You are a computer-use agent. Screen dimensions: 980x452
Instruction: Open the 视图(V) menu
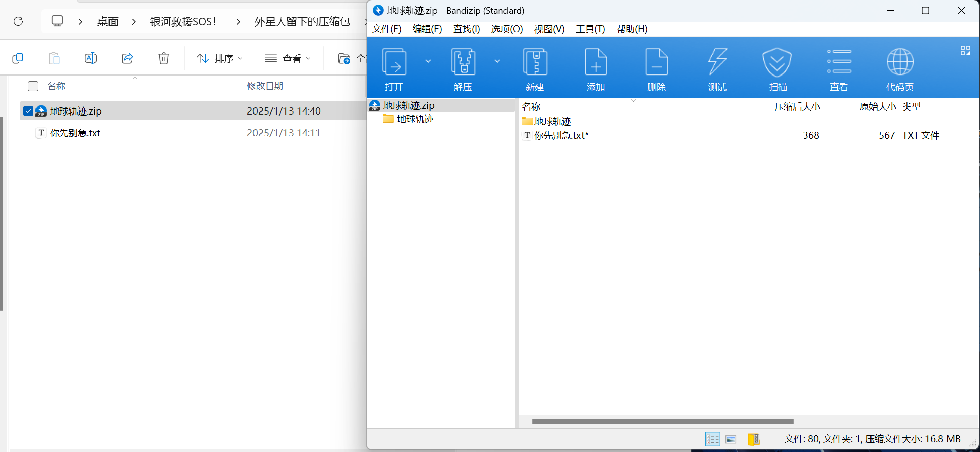[549, 29]
